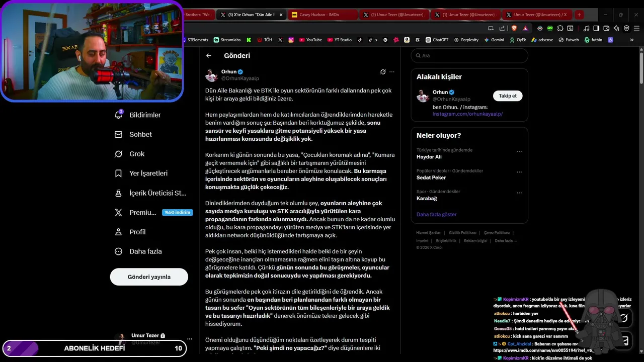The width and height of the screenshot is (644, 362).
Task: Open Gizlilik Politikası footer link
Action: (462, 233)
